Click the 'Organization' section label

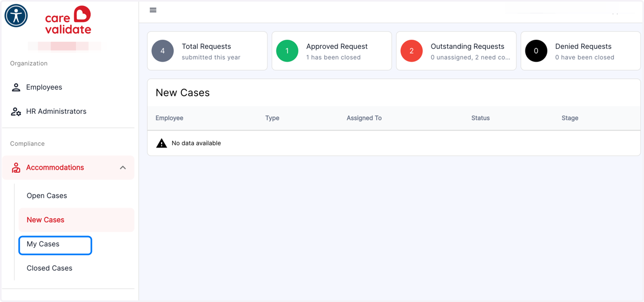pyautogui.click(x=29, y=63)
